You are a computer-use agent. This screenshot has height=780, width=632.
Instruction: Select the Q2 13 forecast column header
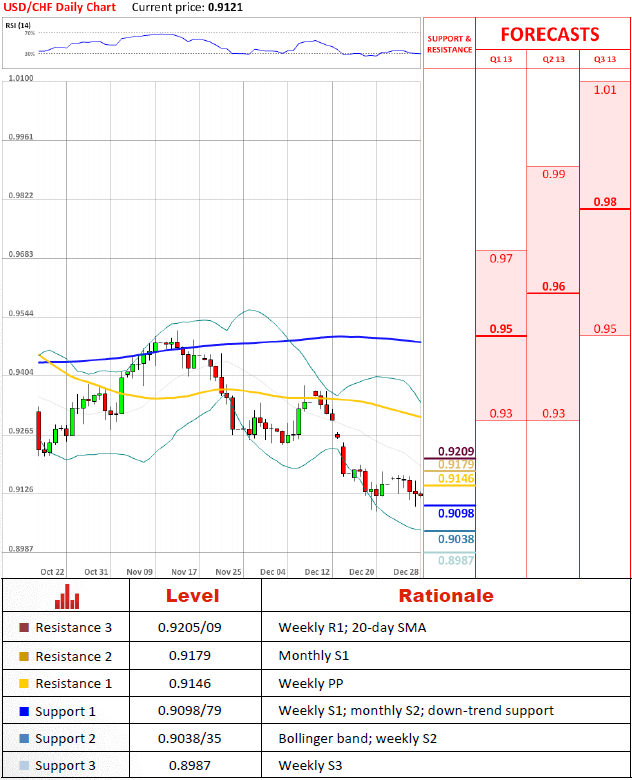[x=553, y=59]
